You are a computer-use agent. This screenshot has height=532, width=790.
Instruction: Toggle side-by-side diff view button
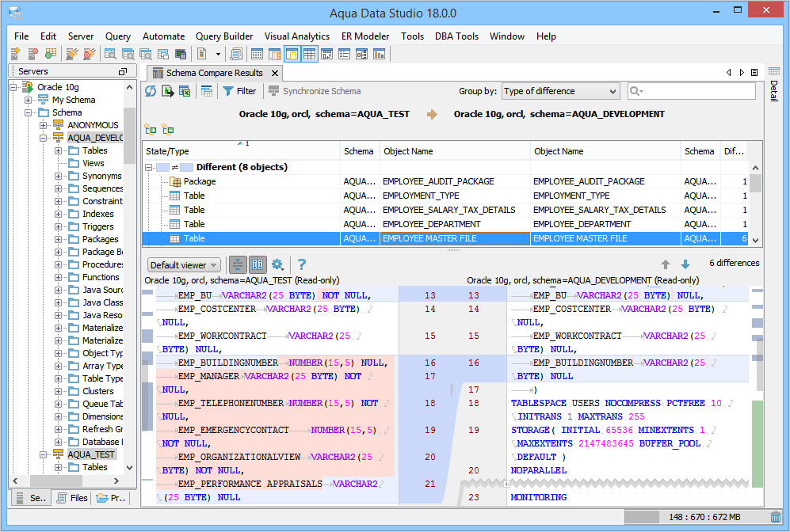pos(258,264)
